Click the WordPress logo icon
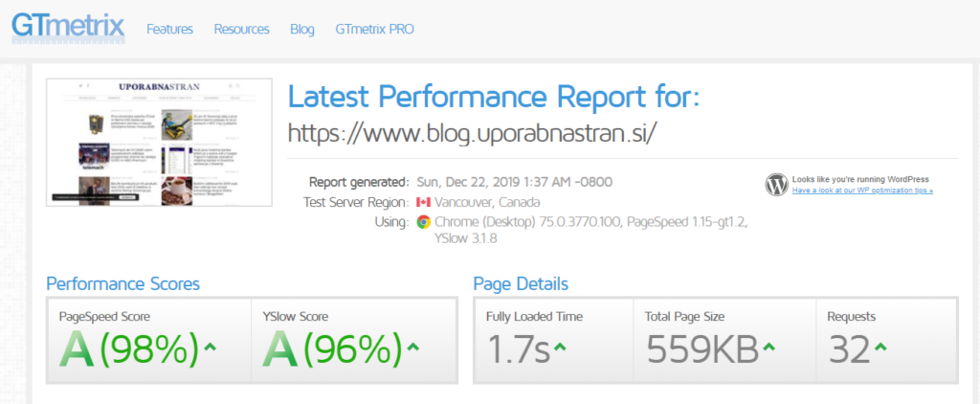The width and height of the screenshot is (980, 404). (x=777, y=185)
